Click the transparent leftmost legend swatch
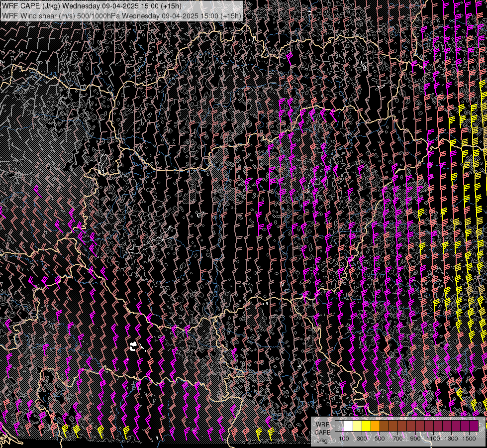 coord(339,426)
